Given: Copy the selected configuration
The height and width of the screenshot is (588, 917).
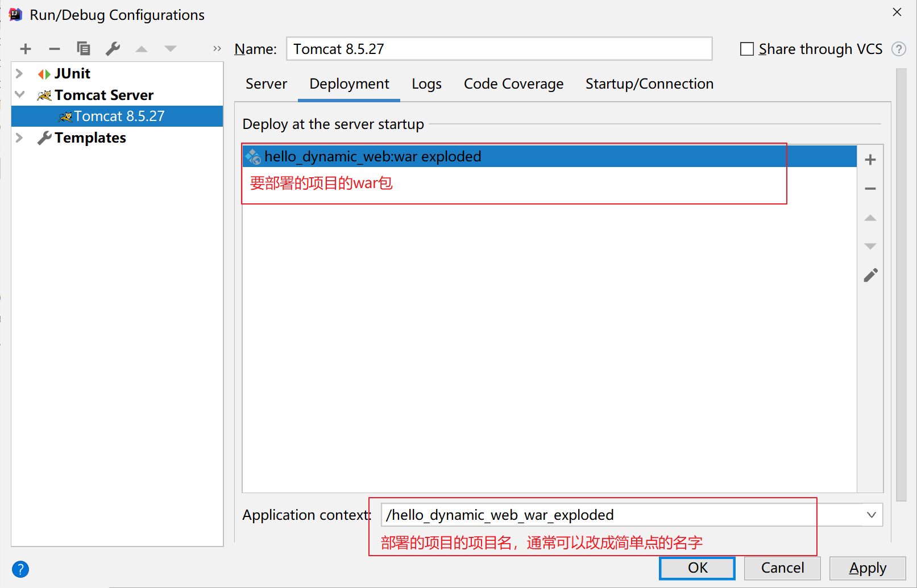Looking at the screenshot, I should (84, 49).
